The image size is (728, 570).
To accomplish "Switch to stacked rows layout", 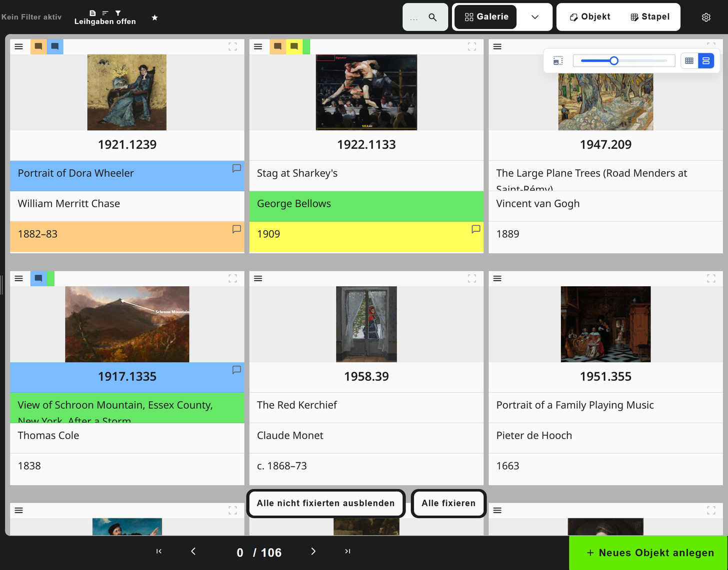I will coord(706,61).
